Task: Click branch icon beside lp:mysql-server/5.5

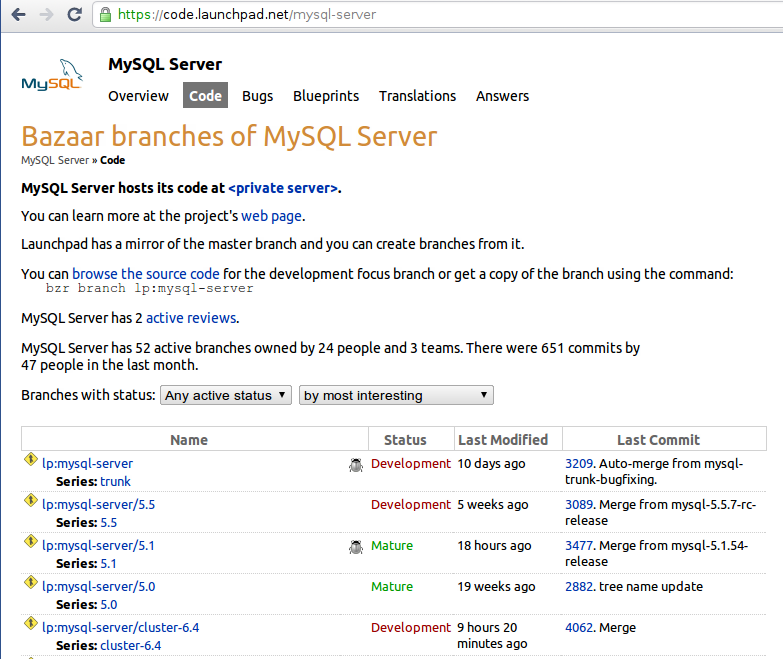Action: (30, 500)
